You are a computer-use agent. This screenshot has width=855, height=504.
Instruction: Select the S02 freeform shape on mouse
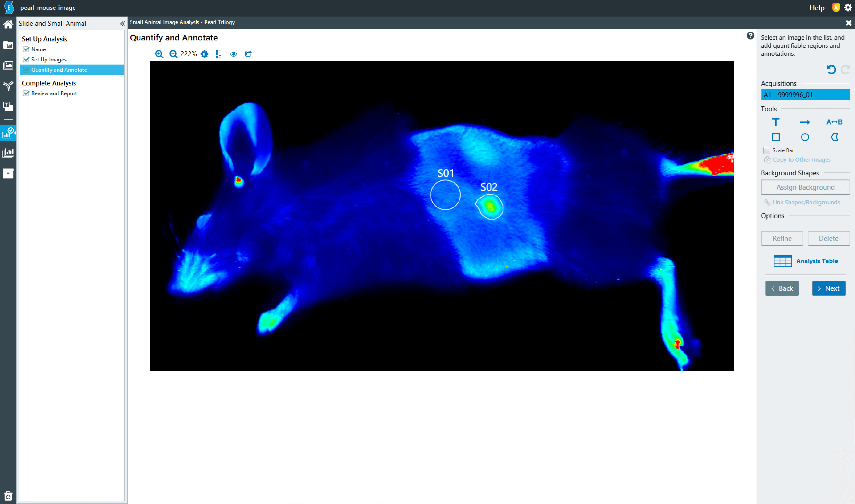click(x=489, y=207)
